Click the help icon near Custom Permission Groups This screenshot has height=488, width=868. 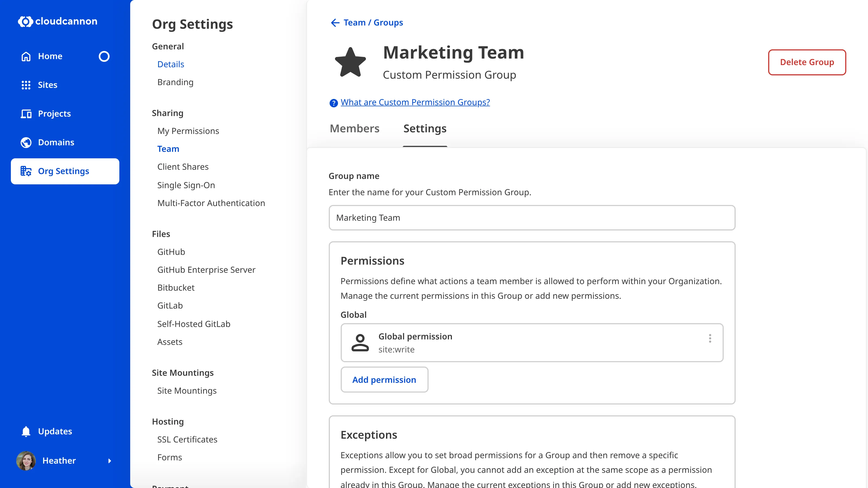click(x=333, y=103)
